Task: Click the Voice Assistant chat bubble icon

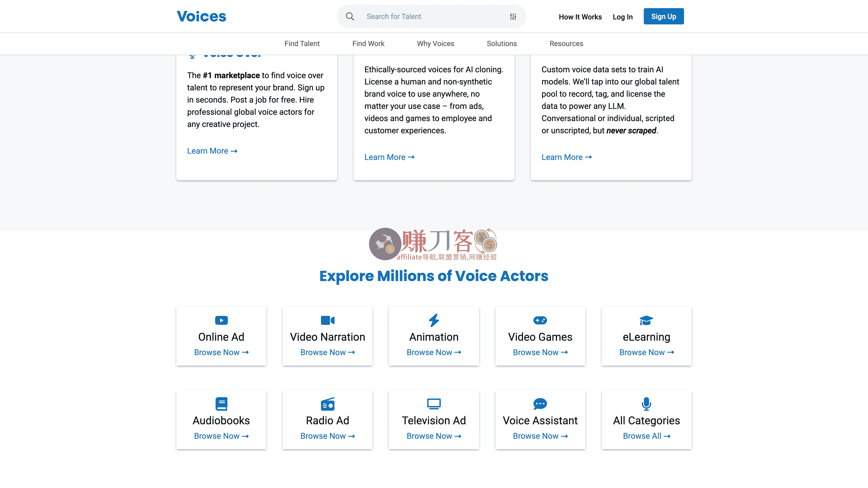Action: (x=540, y=404)
